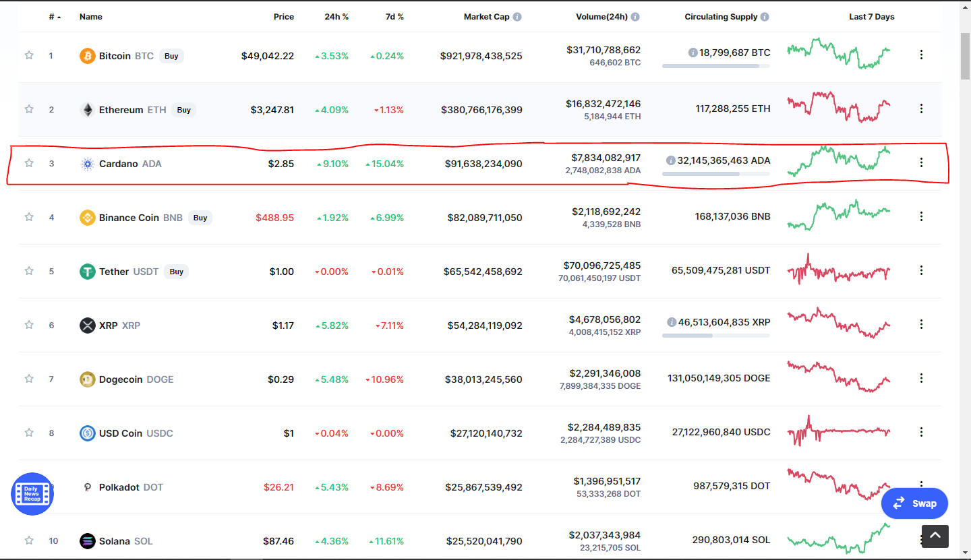Click the Ethereum logo icon
This screenshot has width=971, height=560.
point(88,110)
